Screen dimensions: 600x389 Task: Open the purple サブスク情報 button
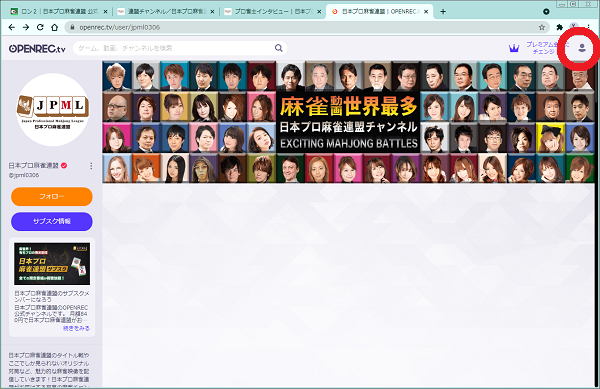tap(52, 221)
